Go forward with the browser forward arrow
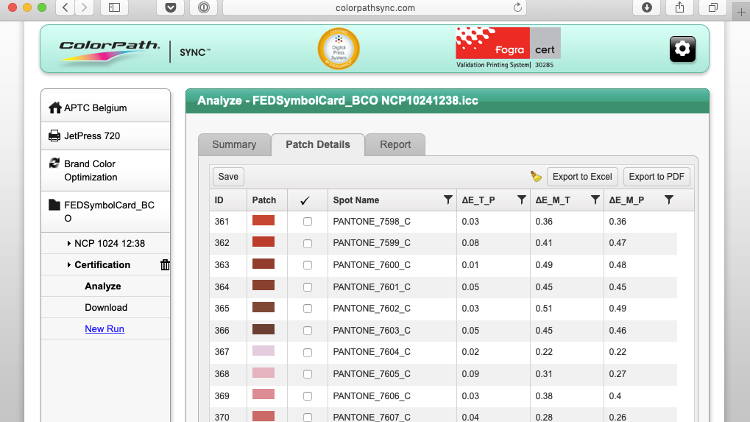 pyautogui.click(x=84, y=7)
